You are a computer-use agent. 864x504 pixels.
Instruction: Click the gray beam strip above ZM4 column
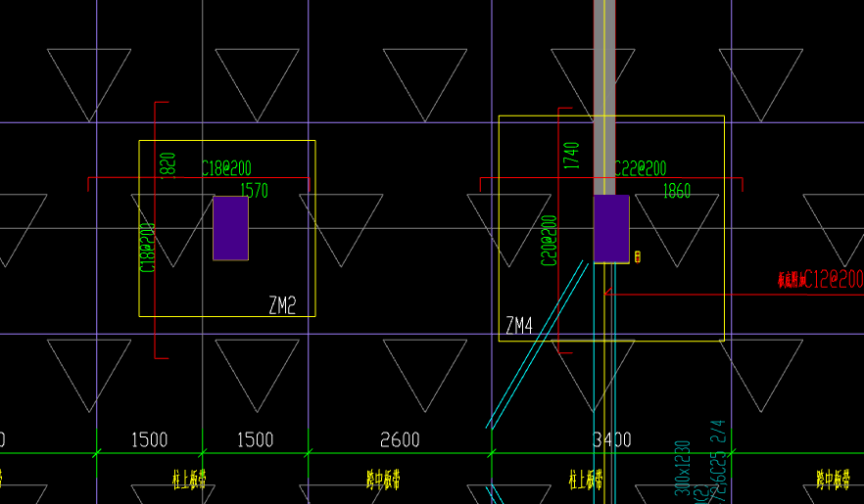[x=604, y=98]
